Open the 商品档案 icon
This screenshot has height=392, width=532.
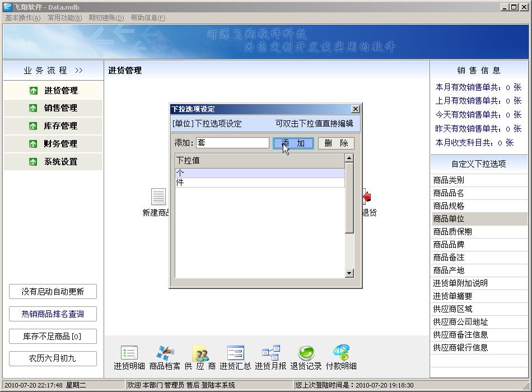(x=165, y=353)
